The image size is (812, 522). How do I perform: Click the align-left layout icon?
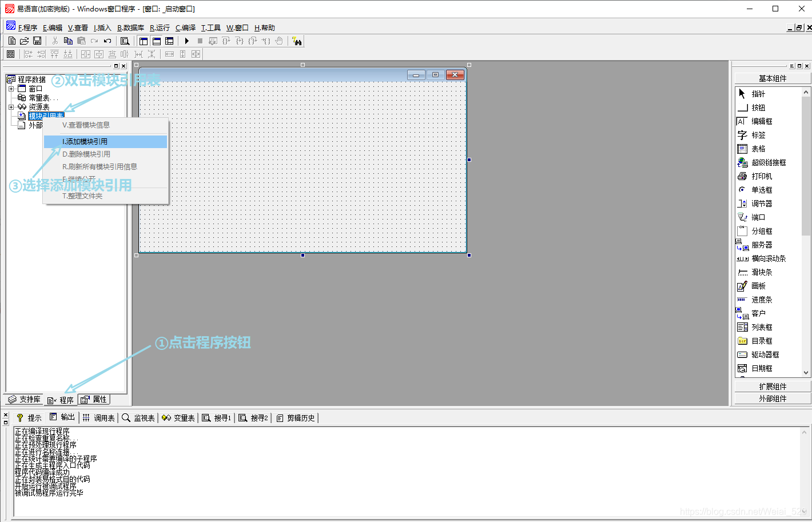[x=28, y=54]
